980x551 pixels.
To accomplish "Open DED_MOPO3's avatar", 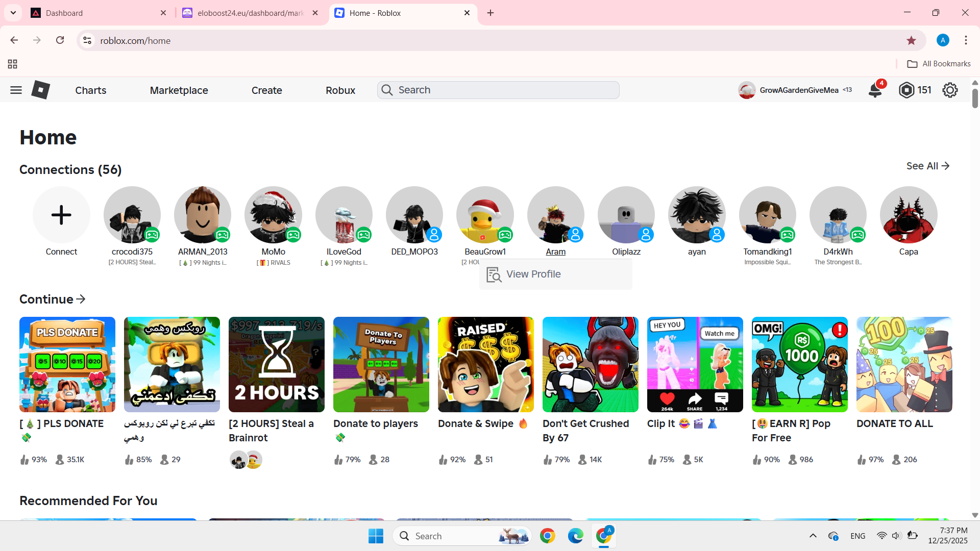I will click(x=414, y=215).
